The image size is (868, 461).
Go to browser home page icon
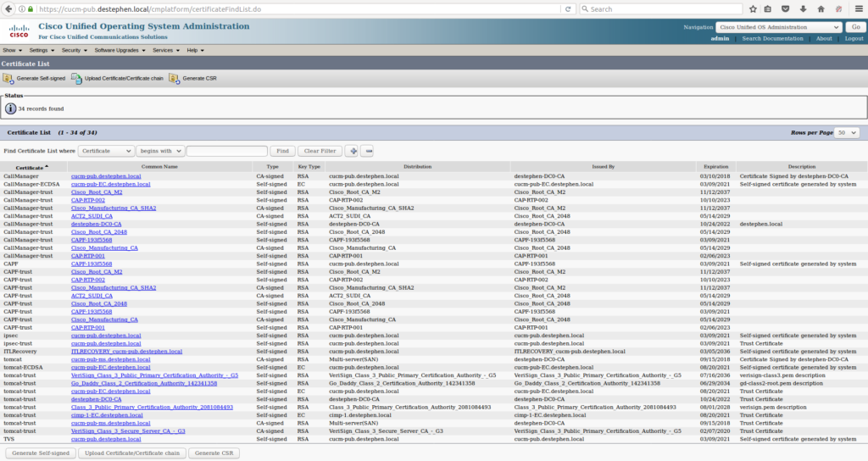821,8
